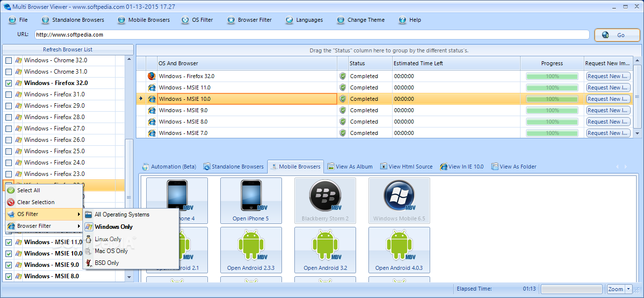Uncheck the Windows - MSIE 8.0 checkbox
This screenshot has width=644, height=298.
coord(8,276)
